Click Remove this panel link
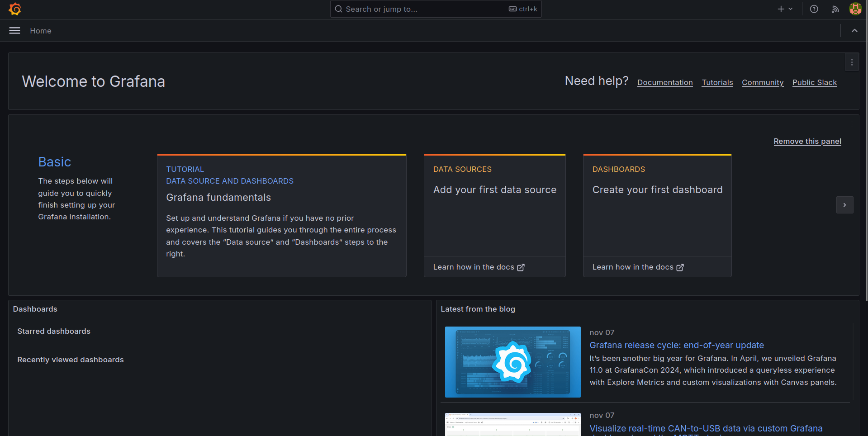 pos(807,141)
